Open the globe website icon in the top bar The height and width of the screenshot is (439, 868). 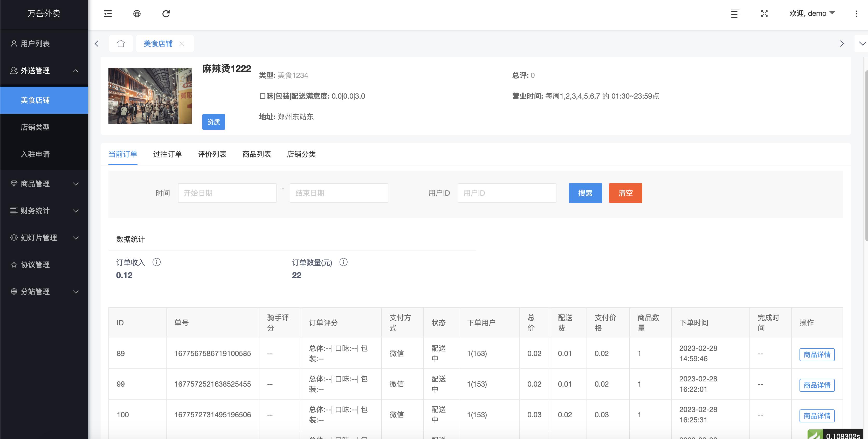pyautogui.click(x=137, y=13)
